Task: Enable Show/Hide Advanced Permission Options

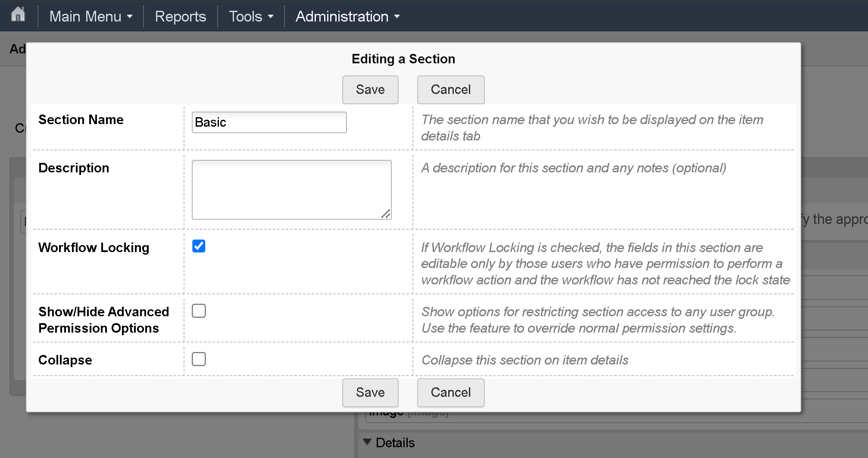Action: (199, 311)
